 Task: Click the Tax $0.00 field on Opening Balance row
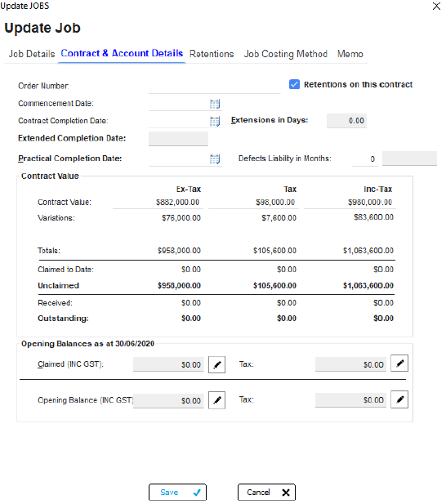[x=350, y=400]
